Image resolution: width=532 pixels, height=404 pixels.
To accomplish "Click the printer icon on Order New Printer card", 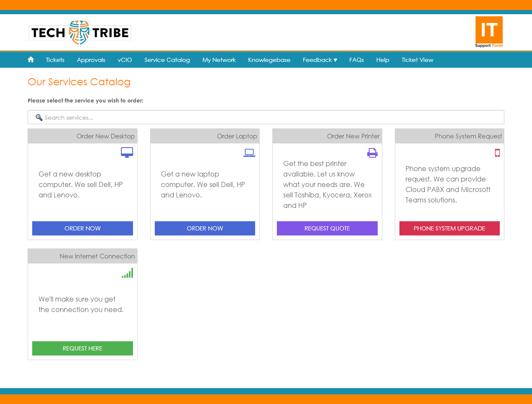I will tap(372, 152).
